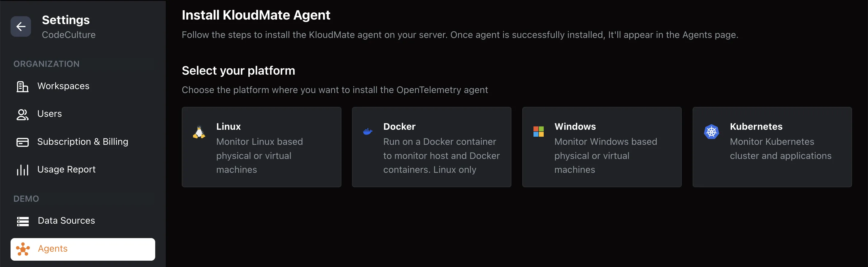
Task: Click the 'ORGANIZATION' section label
Action: point(46,64)
